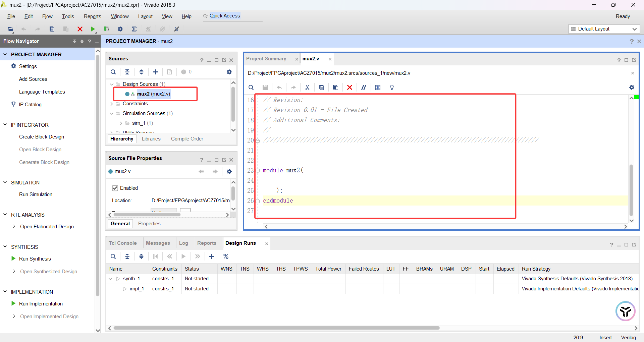Open the Default Layout dropdown
The height and width of the screenshot is (342, 644).
click(x=604, y=29)
